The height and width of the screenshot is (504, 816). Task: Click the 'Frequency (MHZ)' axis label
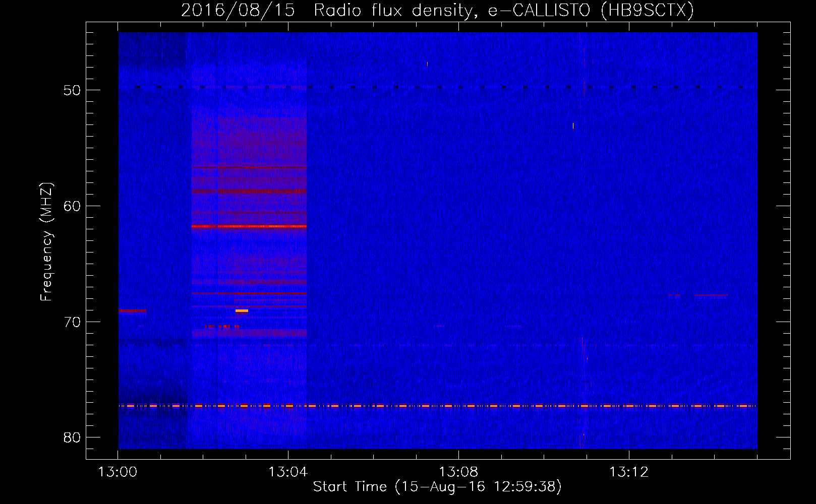tap(46, 242)
